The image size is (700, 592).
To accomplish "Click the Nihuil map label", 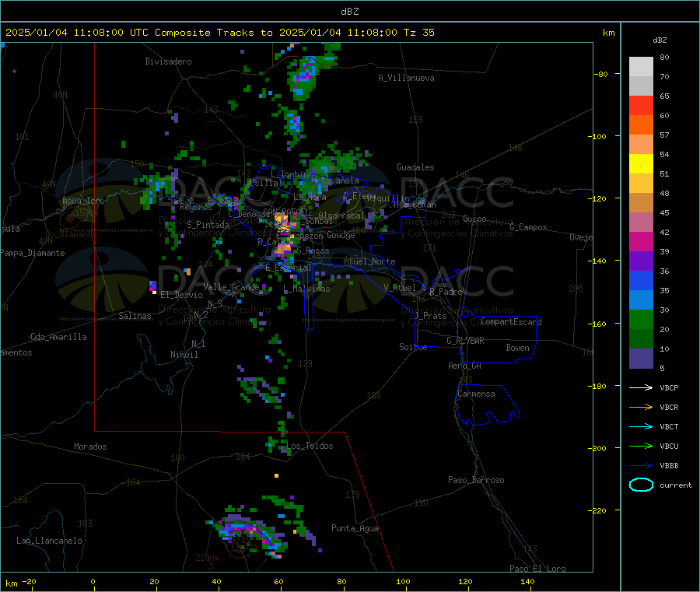I will (x=184, y=355).
